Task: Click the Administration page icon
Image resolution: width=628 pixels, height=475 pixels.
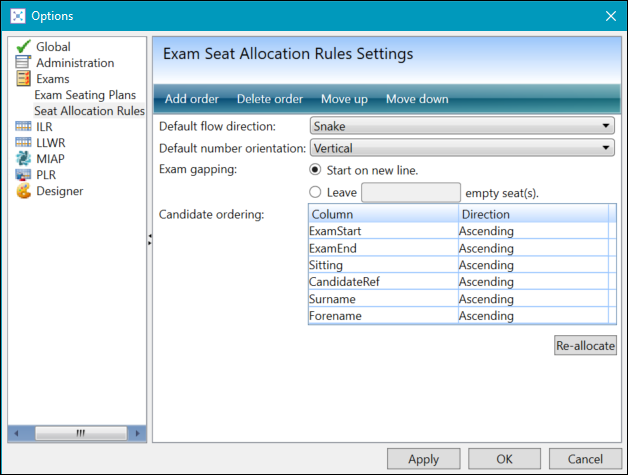Action: [23, 62]
